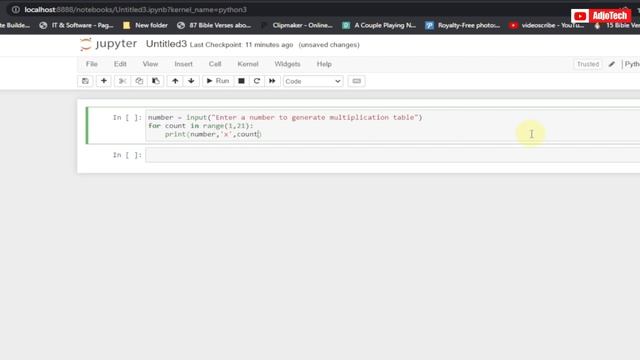Cut selected cells with scissors icon
This screenshot has width=640, height=360.
[x=122, y=81]
